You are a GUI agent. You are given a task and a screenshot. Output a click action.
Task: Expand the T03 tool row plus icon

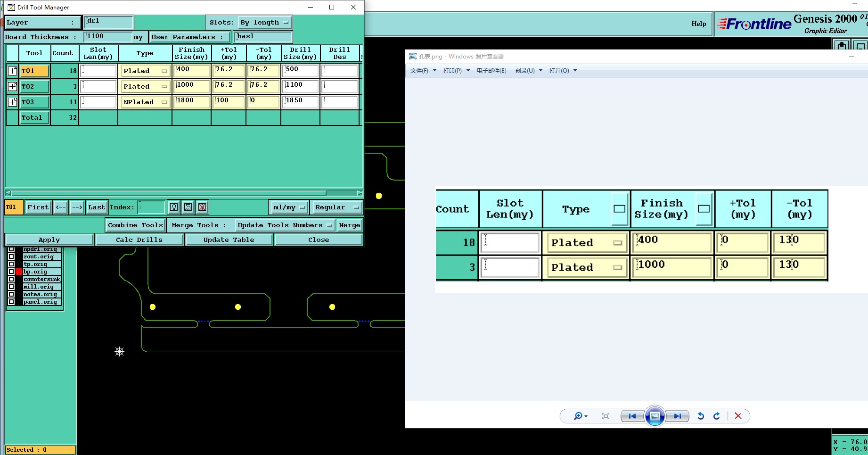click(x=13, y=102)
